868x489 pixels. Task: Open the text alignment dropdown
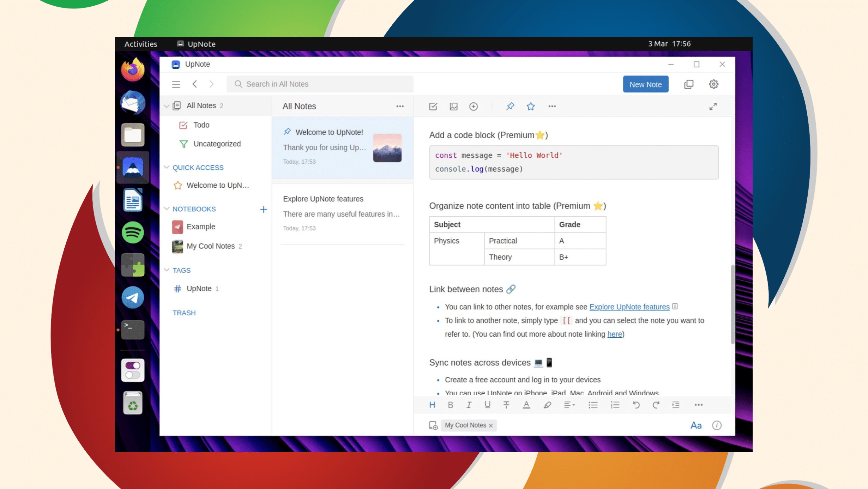[x=569, y=405]
